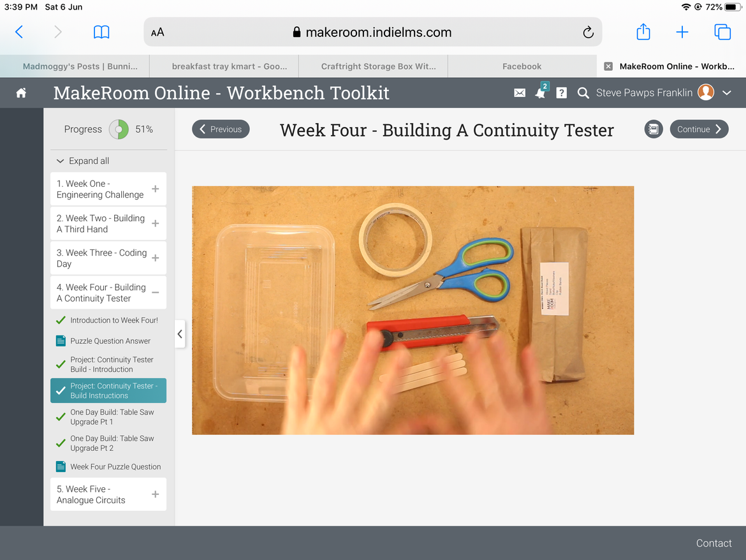Open the Steve Pawps Franklin user dropdown

point(727,93)
